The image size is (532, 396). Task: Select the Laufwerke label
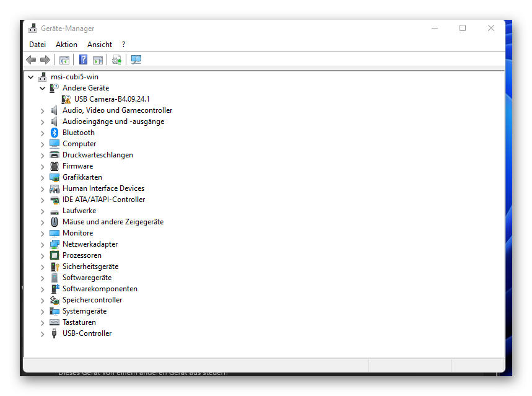point(79,211)
